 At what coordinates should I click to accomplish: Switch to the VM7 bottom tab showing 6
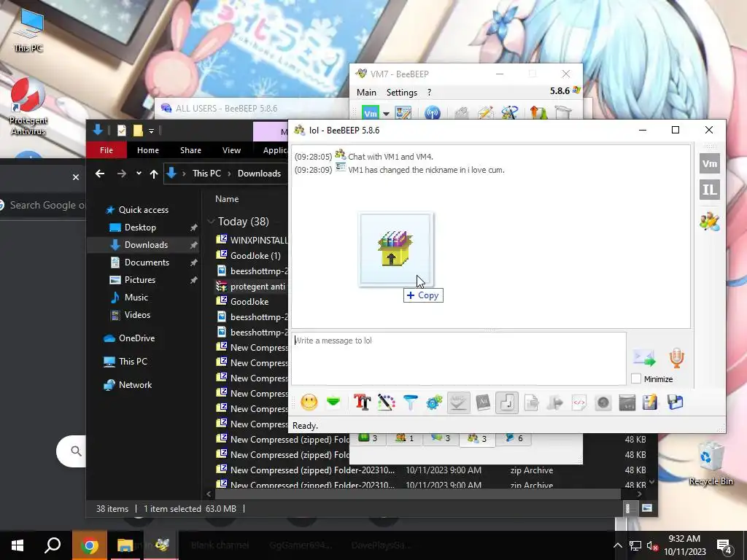click(514, 438)
